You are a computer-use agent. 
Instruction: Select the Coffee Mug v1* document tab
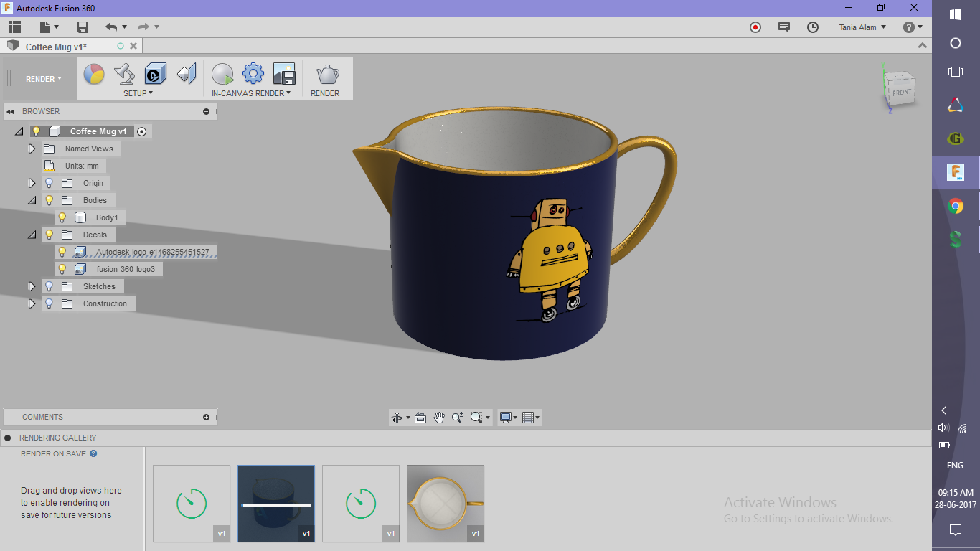56,47
